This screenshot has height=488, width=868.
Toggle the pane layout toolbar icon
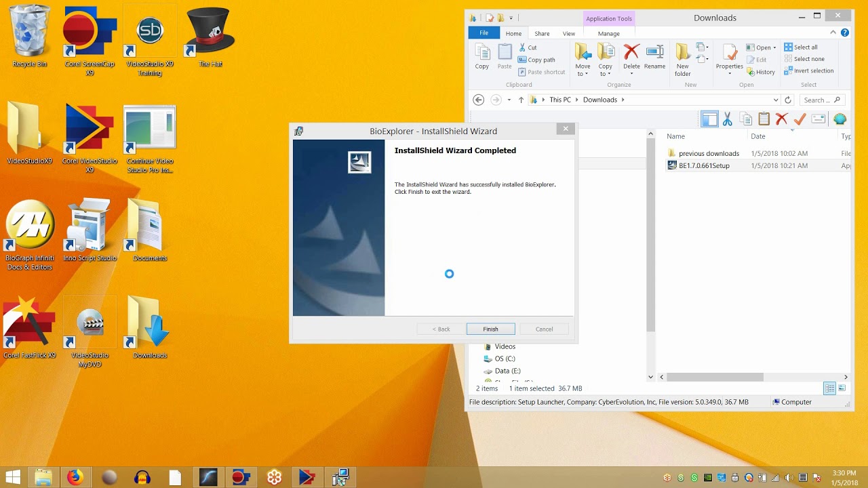pos(709,120)
